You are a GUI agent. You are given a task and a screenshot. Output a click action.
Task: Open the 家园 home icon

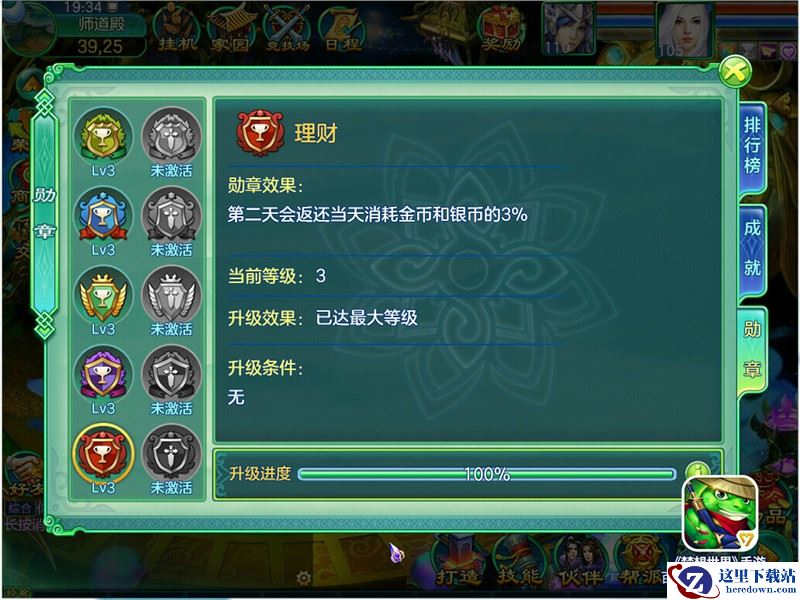232,29
